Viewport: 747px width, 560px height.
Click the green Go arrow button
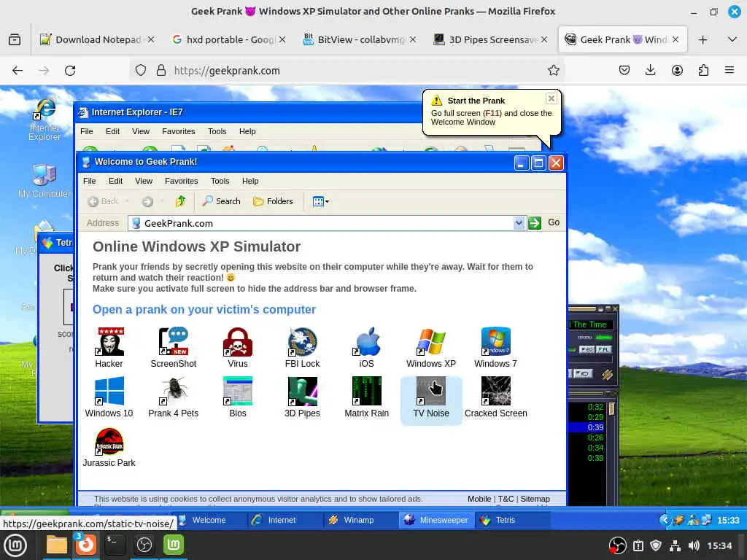tap(535, 223)
